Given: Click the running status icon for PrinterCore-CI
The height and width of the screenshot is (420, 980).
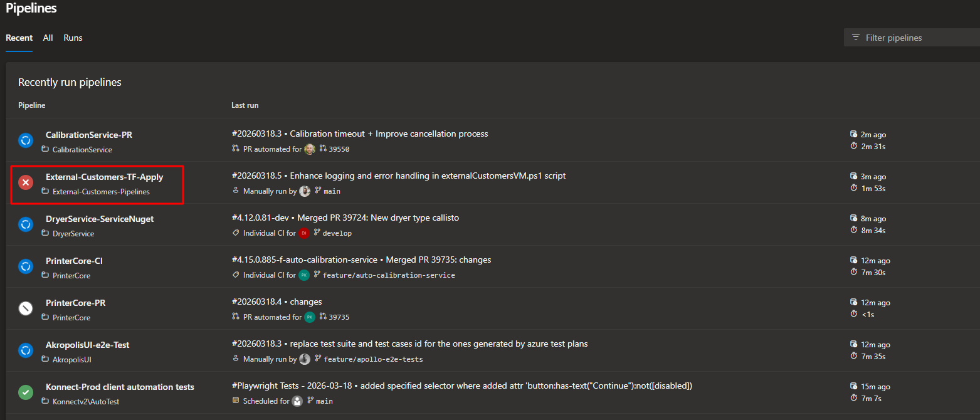Looking at the screenshot, I should point(26,266).
